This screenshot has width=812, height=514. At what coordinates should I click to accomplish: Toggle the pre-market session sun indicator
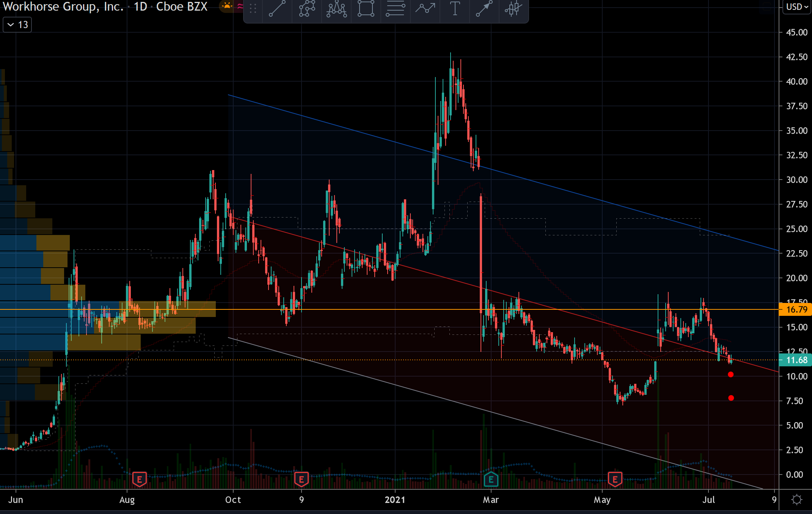[x=227, y=6]
